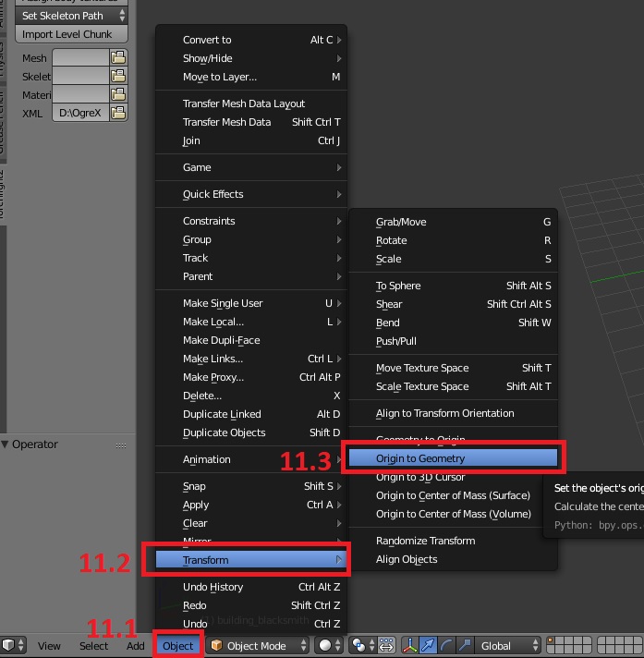The width and height of the screenshot is (644, 658).
Task: Click Import Level Chunk button
Action: pyautogui.click(x=71, y=34)
